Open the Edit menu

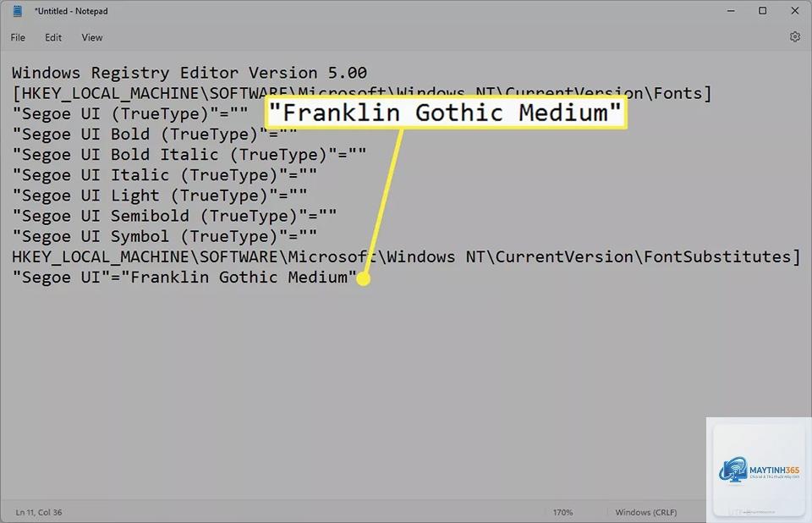tap(52, 37)
